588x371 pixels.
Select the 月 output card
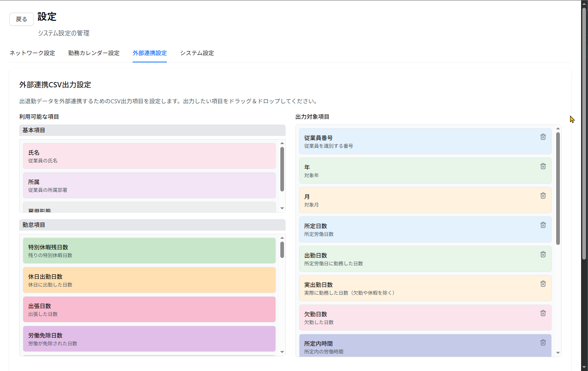425,200
